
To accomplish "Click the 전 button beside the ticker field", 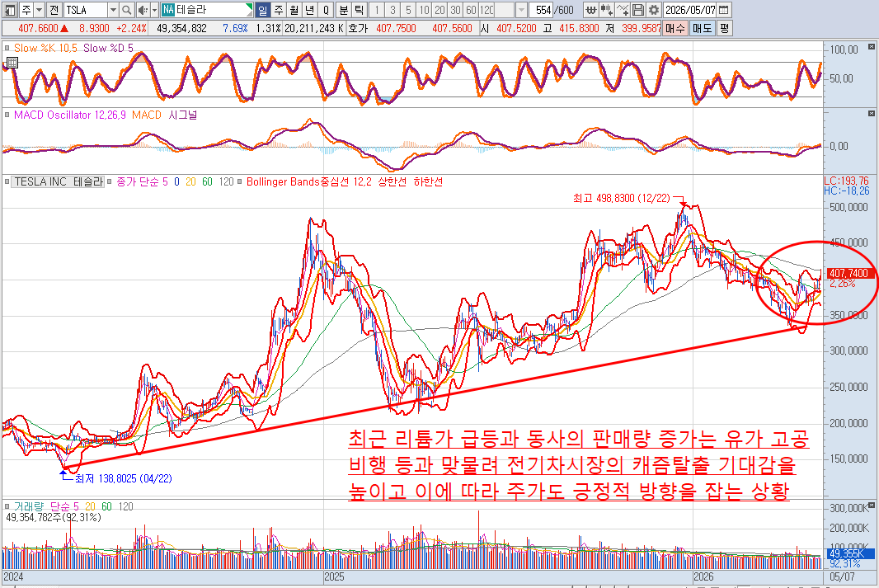I will [54, 10].
